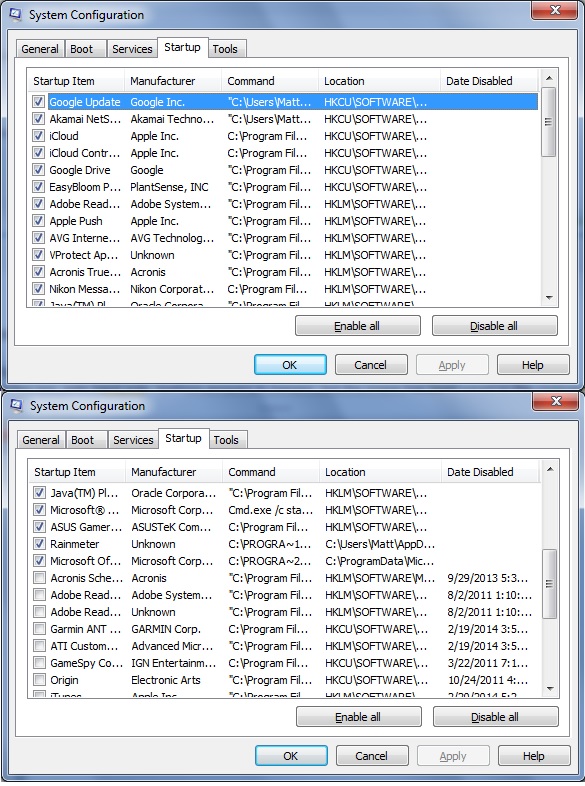Viewport: 585px width, 786px height.
Task: Open Tools tab in upper window
Action: (225, 49)
